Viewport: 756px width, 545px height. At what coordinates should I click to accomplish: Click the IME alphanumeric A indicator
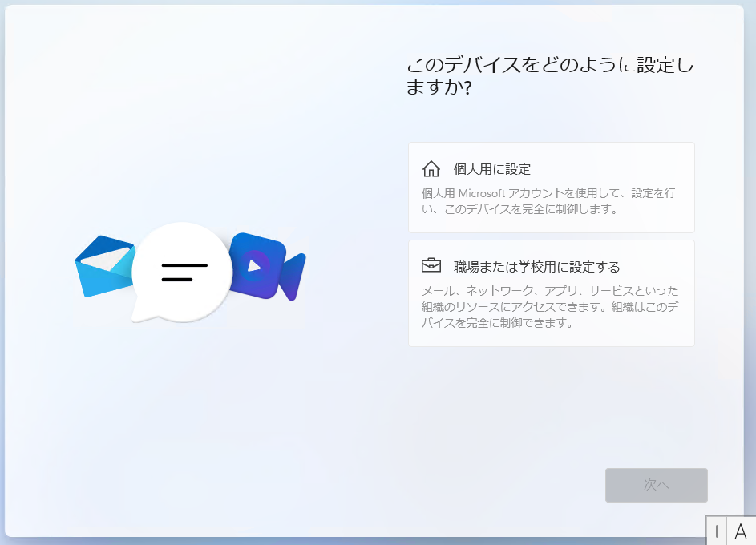742,531
